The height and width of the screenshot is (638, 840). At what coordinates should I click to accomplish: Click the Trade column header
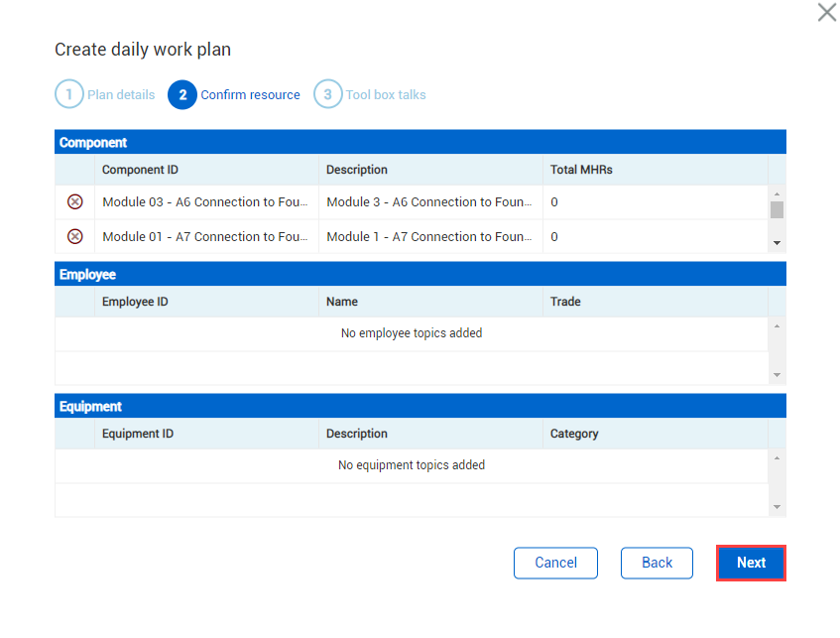click(x=565, y=302)
